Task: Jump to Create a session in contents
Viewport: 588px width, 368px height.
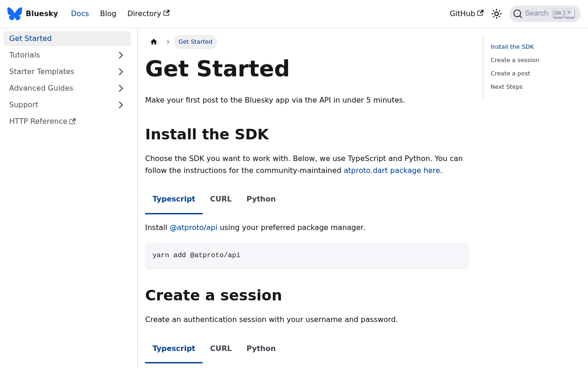Action: click(x=515, y=60)
